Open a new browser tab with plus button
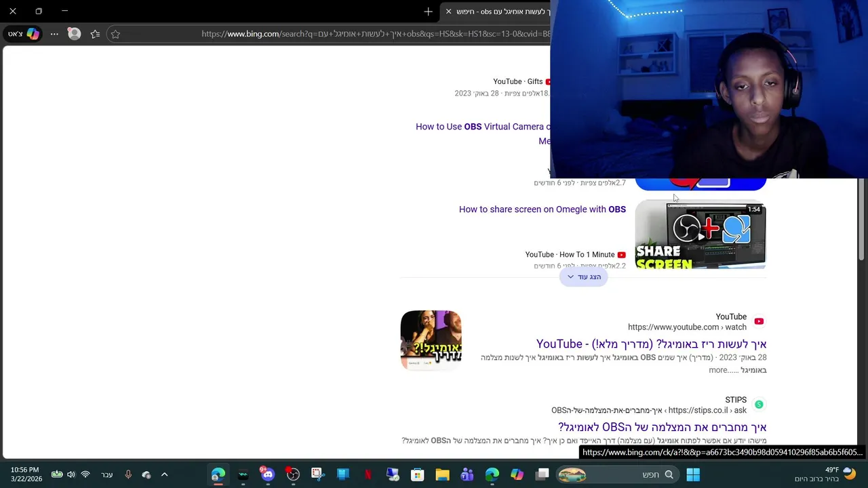The height and width of the screenshot is (488, 868). click(x=428, y=12)
